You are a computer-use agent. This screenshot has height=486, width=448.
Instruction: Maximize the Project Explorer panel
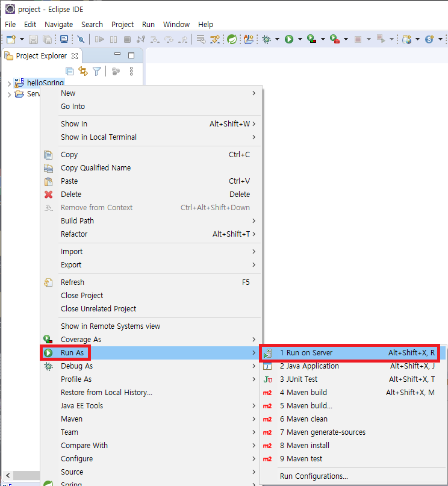tap(131, 55)
